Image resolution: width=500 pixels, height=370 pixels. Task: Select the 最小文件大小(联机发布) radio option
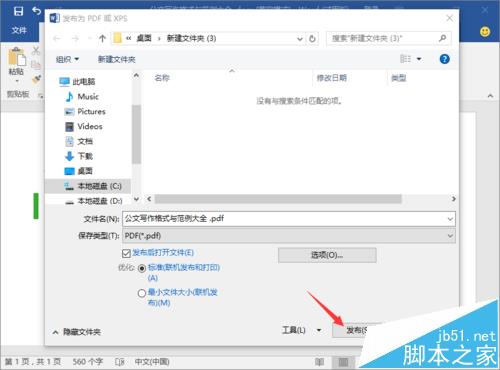pyautogui.click(x=142, y=293)
